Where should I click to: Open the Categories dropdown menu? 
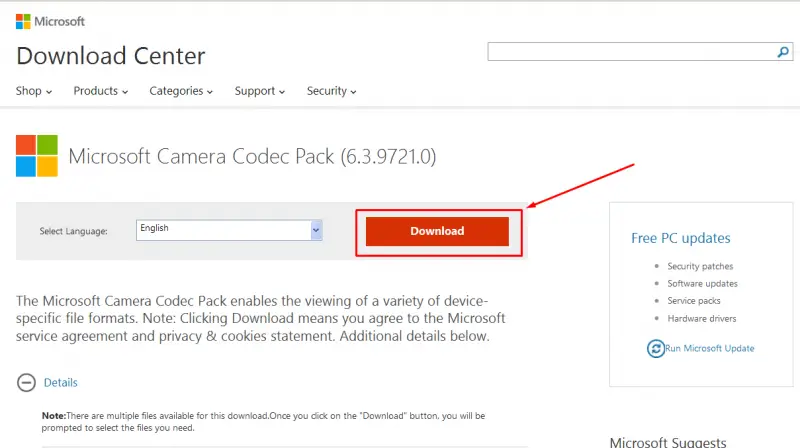(181, 91)
